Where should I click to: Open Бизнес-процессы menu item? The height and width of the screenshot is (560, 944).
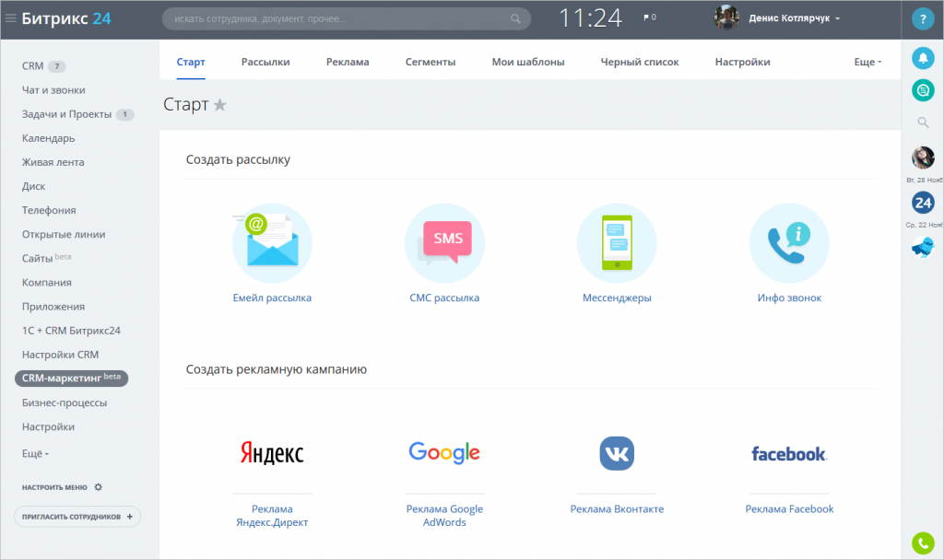pos(65,403)
